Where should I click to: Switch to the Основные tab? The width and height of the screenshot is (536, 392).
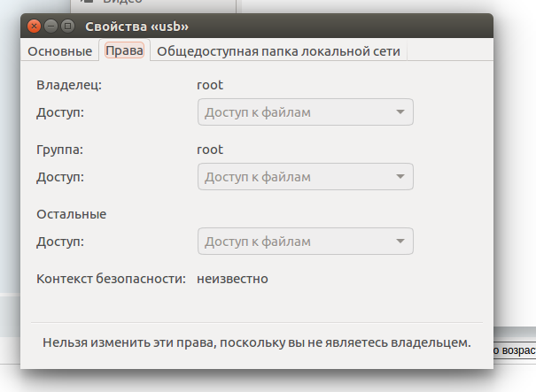pyautogui.click(x=59, y=51)
